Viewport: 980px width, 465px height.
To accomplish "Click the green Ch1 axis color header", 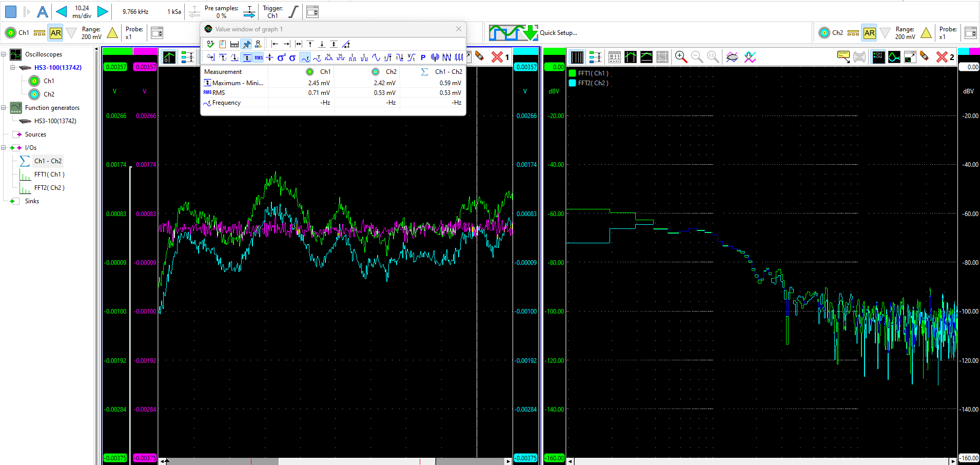I will (117, 51).
